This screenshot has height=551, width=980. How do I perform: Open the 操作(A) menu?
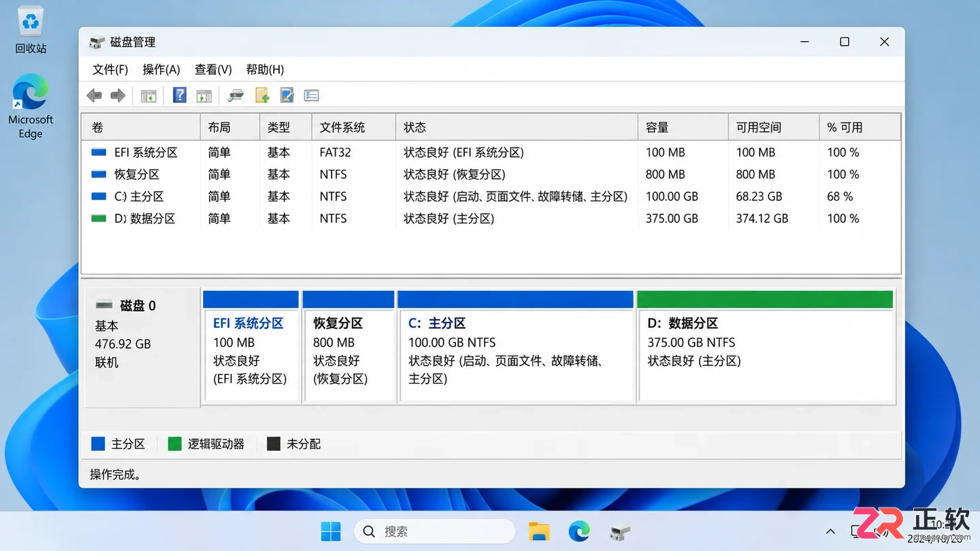coord(161,69)
